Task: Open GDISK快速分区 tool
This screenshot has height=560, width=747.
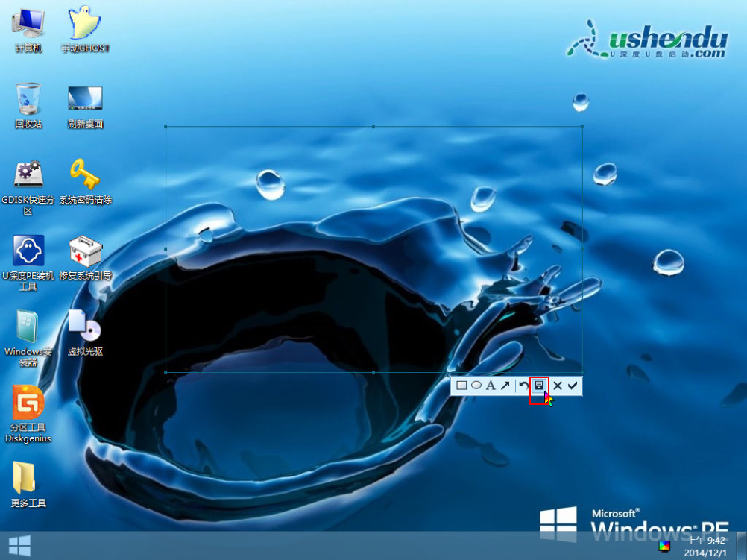Action: [x=28, y=187]
